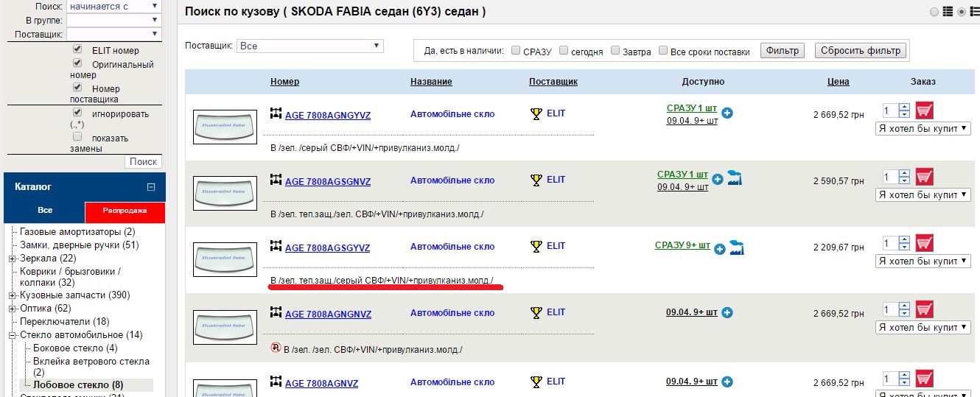Switch to the red Распродажа tab
Image resolution: width=980 pixels, height=397 pixels.
pyautogui.click(x=125, y=211)
